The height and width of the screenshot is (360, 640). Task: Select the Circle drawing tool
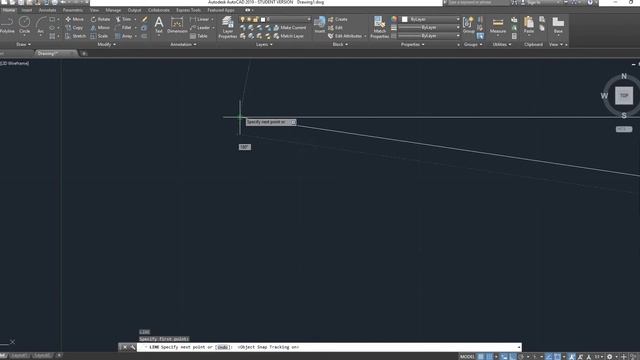pos(24,24)
